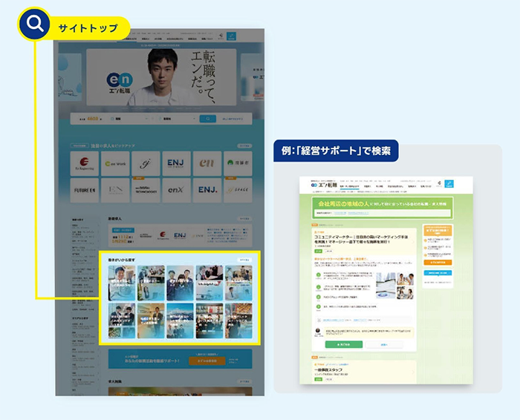This screenshot has height=420, width=520.
Task: Click the enX company logo tile
Action: tap(177, 190)
